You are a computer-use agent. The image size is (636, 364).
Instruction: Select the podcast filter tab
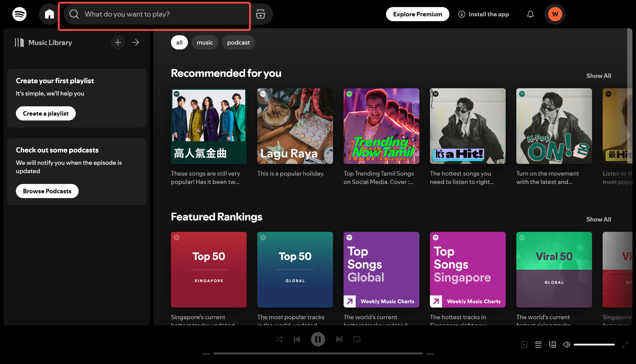click(x=238, y=43)
